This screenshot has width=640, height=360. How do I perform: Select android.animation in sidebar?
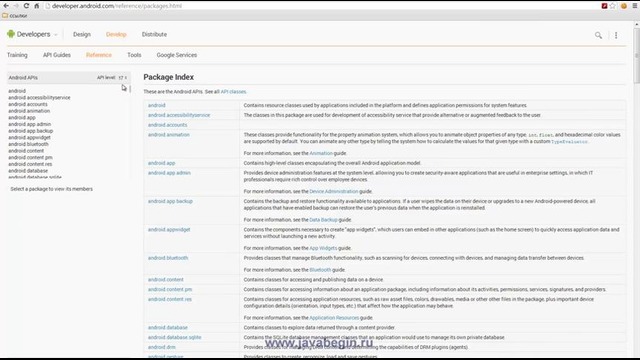point(29,111)
